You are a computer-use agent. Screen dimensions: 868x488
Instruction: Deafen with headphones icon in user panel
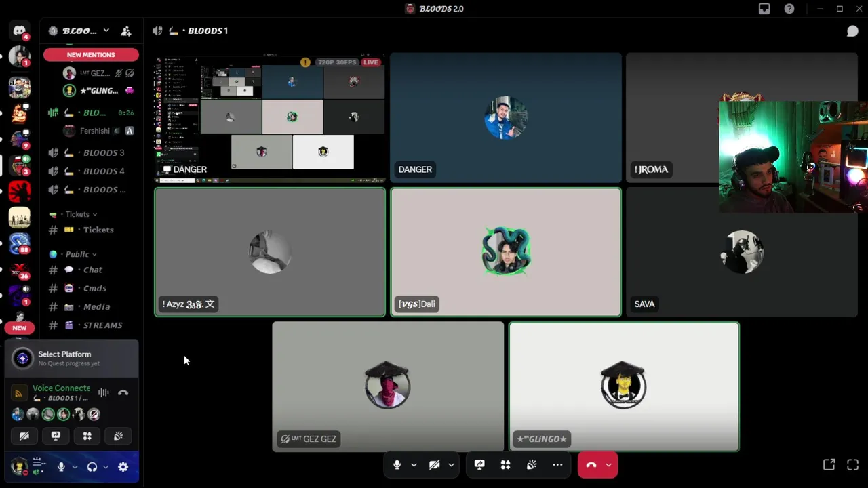tap(92, 467)
